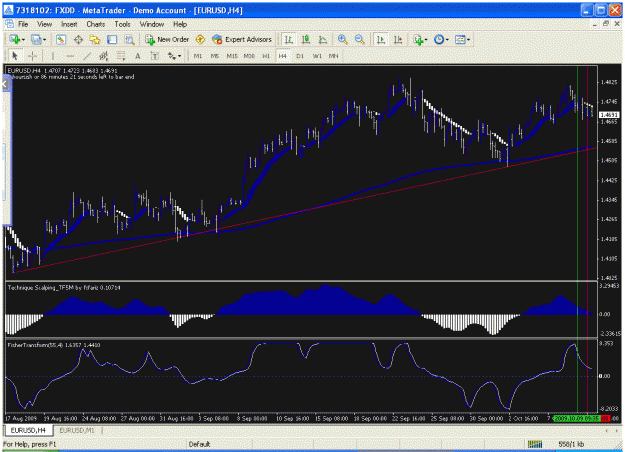Switch timeframe to M15
The height and width of the screenshot is (452, 625).
[232, 56]
